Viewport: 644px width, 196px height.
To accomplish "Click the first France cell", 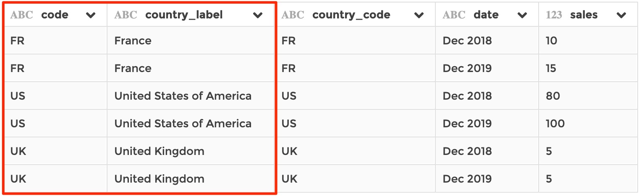I will (133, 41).
